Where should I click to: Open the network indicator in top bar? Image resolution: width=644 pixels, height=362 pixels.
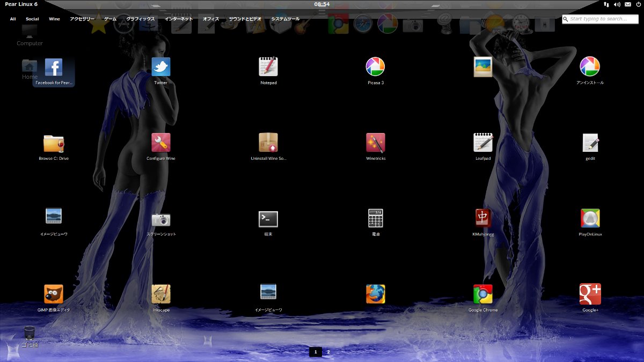(x=606, y=4)
